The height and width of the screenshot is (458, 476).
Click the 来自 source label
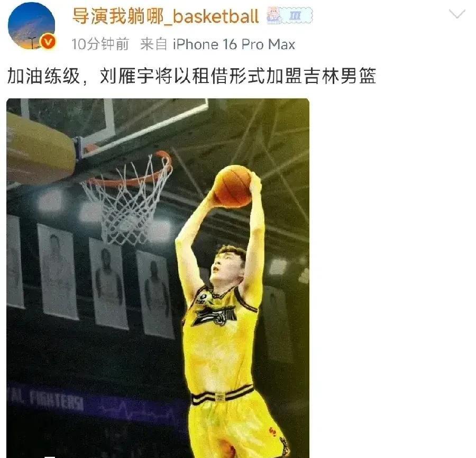[x=153, y=44]
